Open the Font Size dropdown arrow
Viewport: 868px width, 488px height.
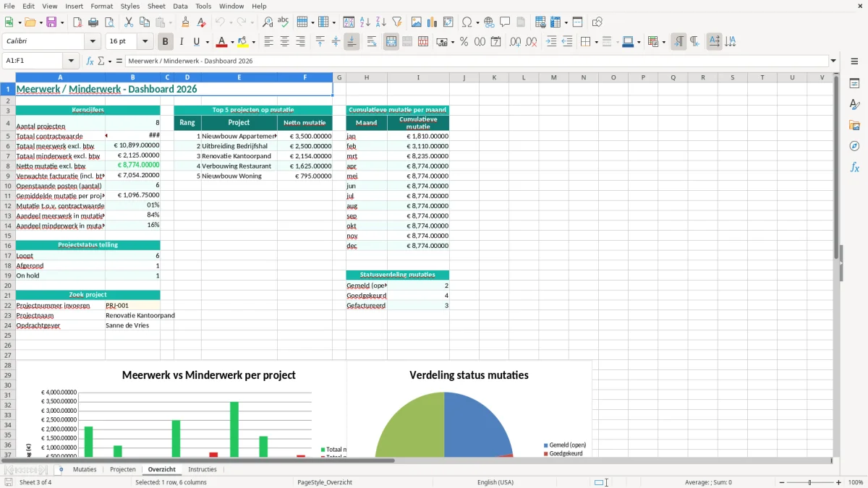145,42
